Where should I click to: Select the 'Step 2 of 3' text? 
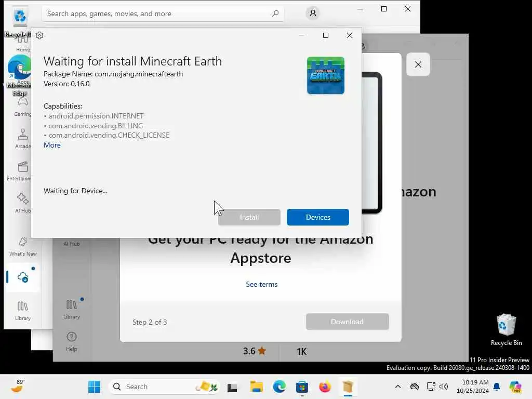(x=150, y=322)
